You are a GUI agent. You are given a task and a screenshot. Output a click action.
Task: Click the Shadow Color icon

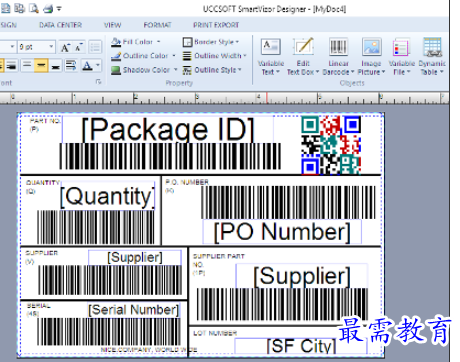(116, 70)
